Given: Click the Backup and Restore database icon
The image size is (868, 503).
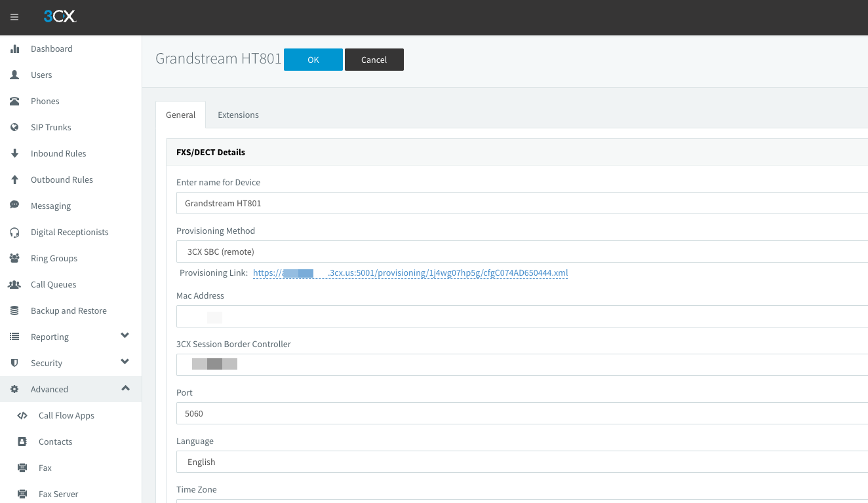Looking at the screenshot, I should 14,310.
